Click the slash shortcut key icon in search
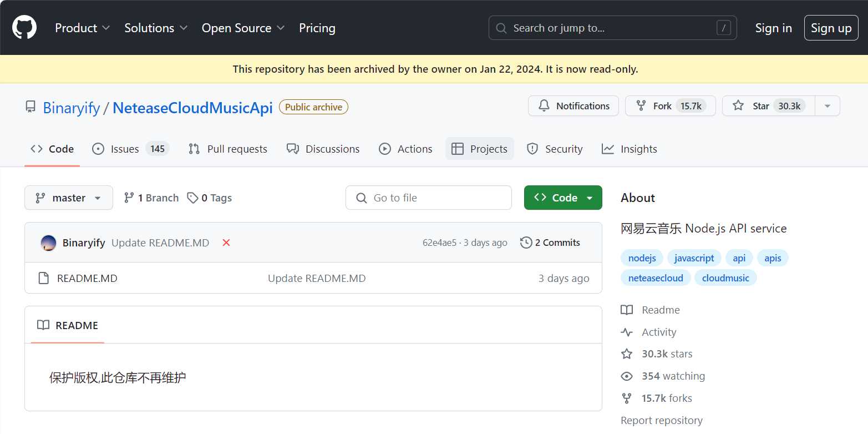This screenshot has width=868, height=434. (x=723, y=28)
